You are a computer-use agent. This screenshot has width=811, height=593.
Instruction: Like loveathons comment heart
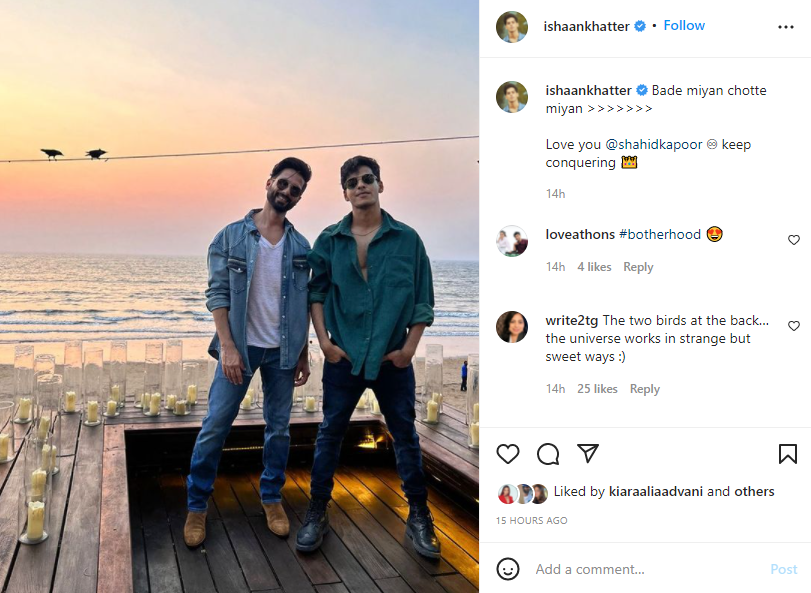click(x=794, y=240)
